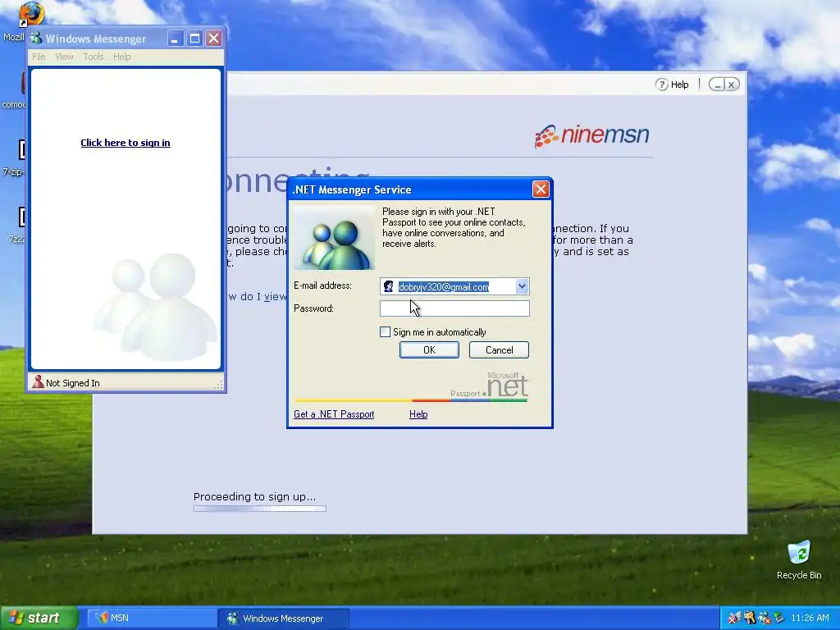840x630 pixels.
Task: Open the Recycle Bin desktop icon
Action: [799, 552]
